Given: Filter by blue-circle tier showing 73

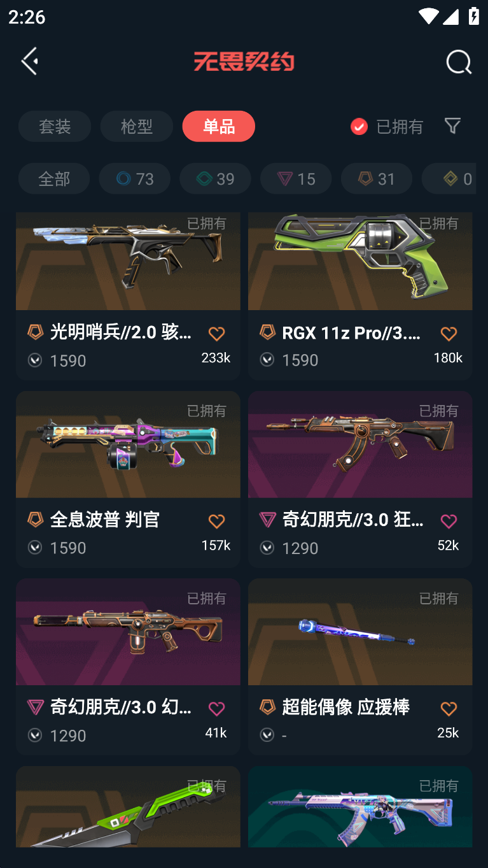Looking at the screenshot, I should click(x=135, y=178).
